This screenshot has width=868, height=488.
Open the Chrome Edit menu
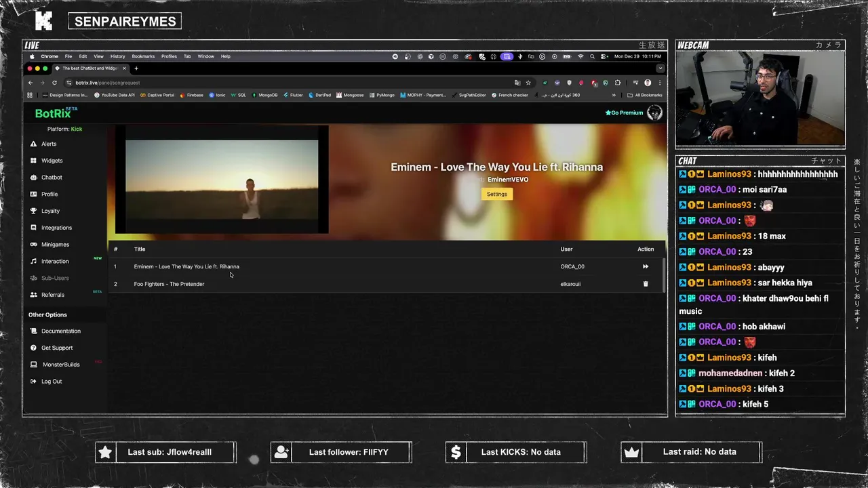pos(83,56)
